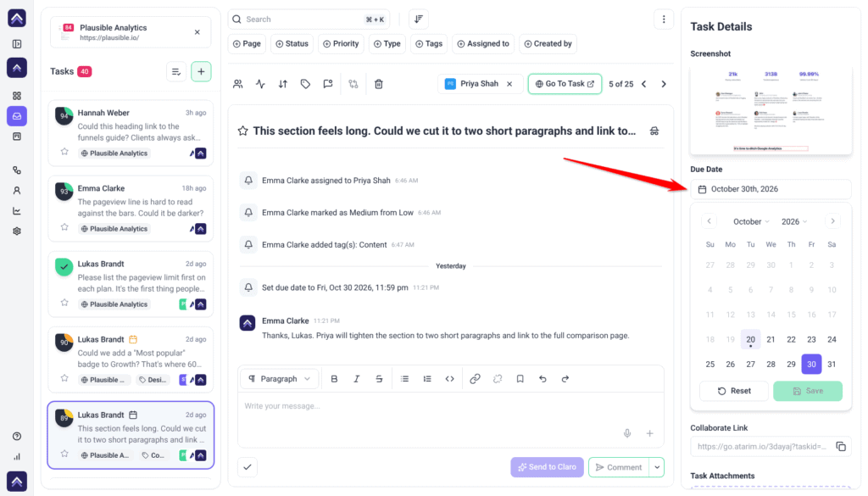Add Type filter

click(387, 44)
